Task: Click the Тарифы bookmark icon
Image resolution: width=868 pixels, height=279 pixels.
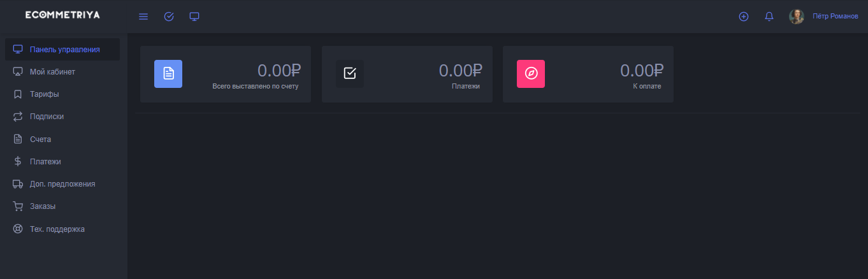Action: 18,94
